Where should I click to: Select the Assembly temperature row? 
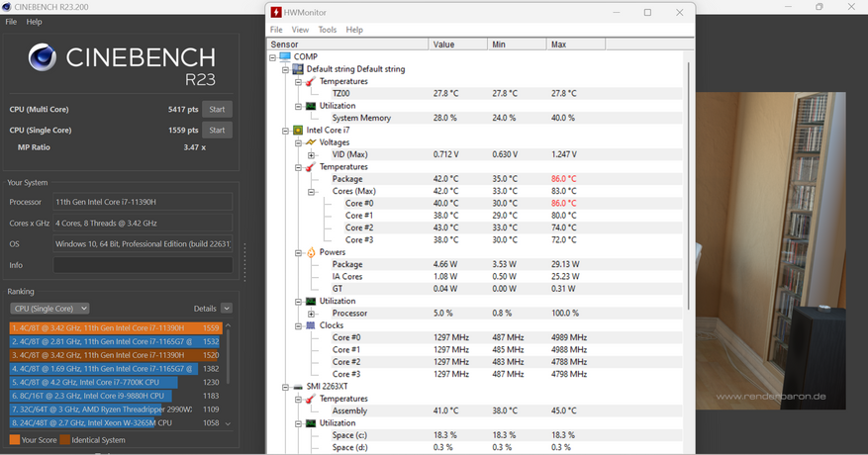(476, 410)
